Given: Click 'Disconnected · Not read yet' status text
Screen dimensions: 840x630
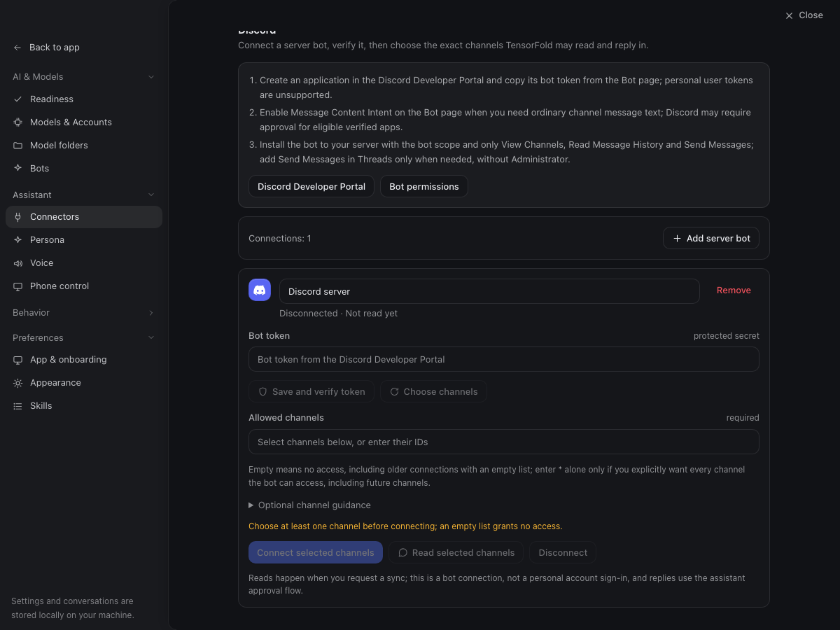Looking at the screenshot, I should 338,314.
